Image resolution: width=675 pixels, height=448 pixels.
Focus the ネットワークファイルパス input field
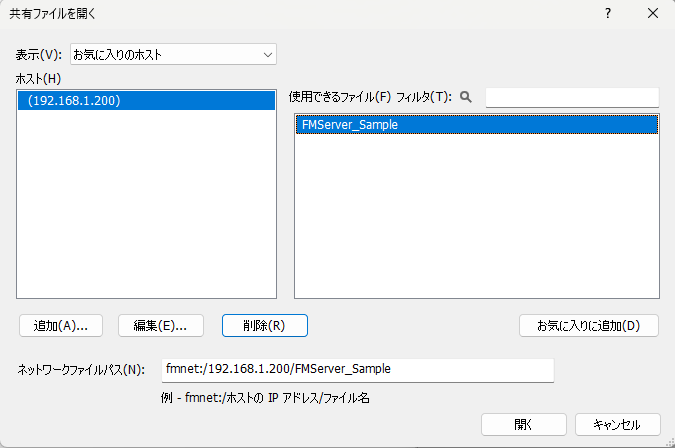click(x=358, y=370)
